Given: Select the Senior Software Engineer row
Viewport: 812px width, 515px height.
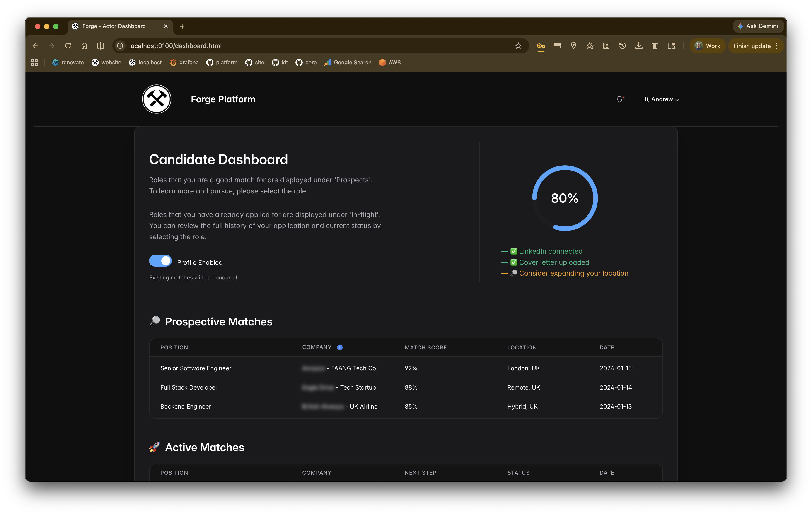Looking at the screenshot, I should tap(196, 368).
